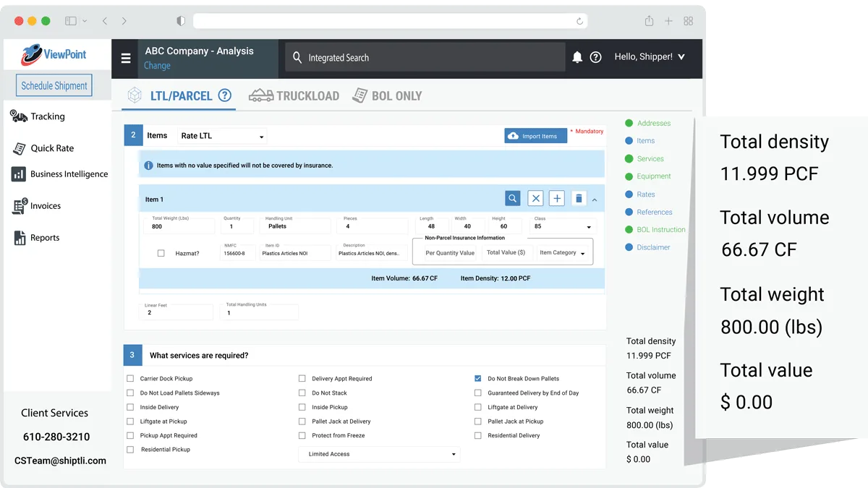Open notifications bell icon
This screenshot has height=488, width=868.
pos(577,57)
